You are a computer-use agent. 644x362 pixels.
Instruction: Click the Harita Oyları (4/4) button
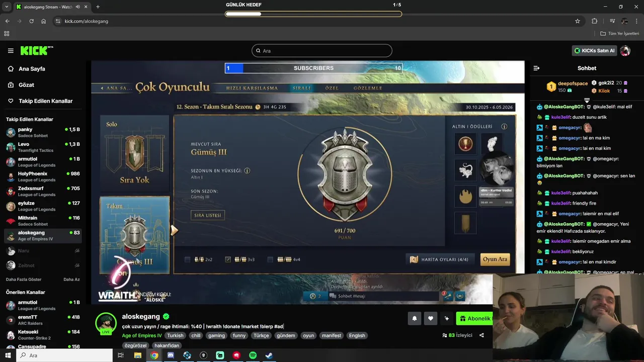[x=440, y=259]
